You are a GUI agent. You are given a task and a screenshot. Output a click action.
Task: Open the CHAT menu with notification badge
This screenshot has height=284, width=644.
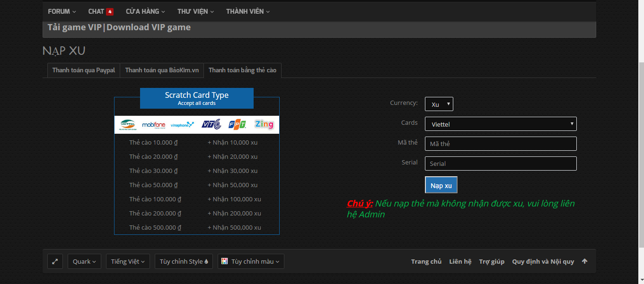pyautogui.click(x=100, y=11)
